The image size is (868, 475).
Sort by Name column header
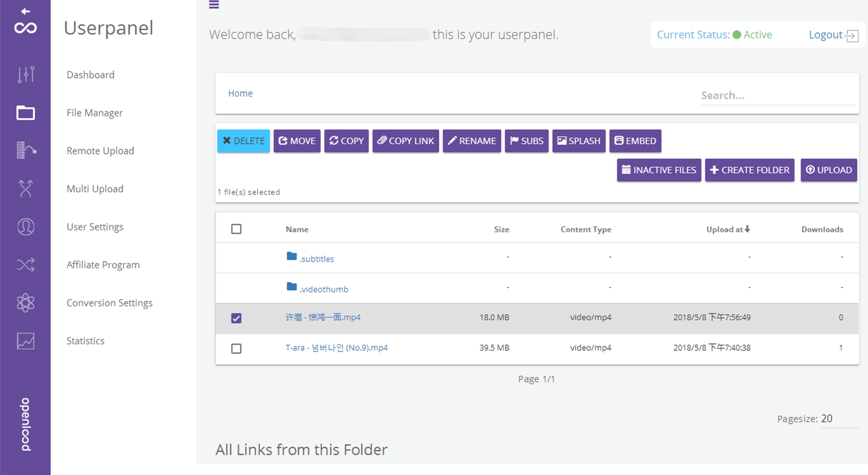297,229
